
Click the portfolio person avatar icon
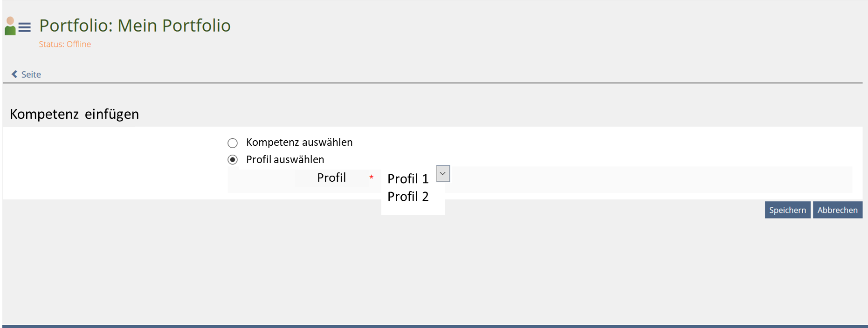(x=10, y=26)
